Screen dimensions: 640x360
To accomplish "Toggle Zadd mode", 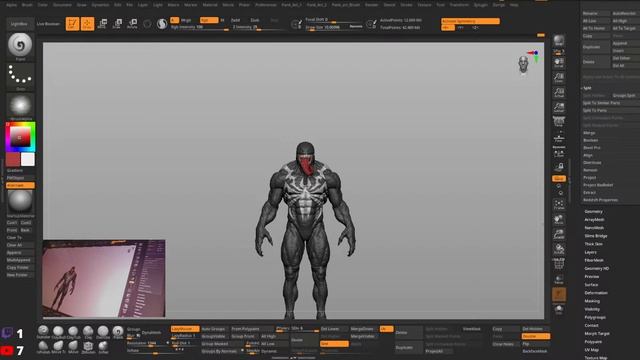I will tap(236, 20).
